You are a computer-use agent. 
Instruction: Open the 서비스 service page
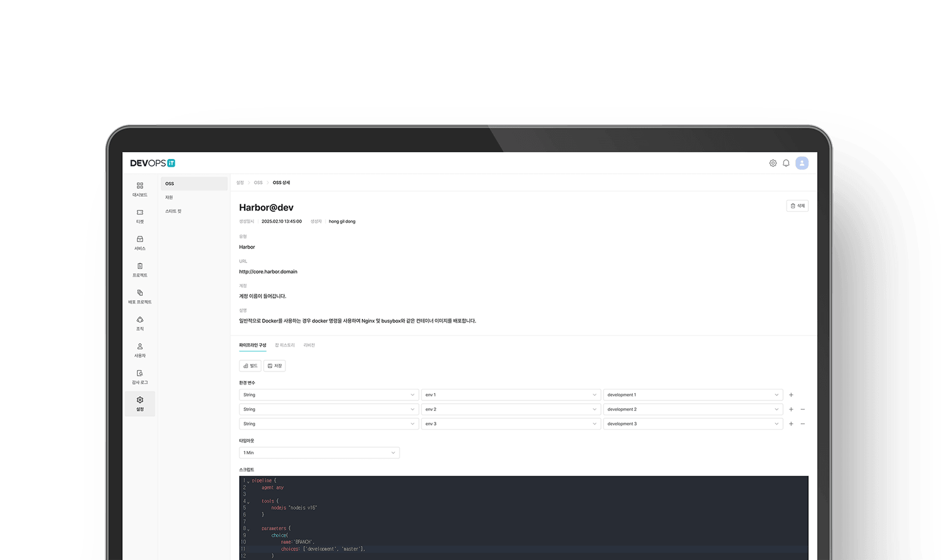click(139, 243)
